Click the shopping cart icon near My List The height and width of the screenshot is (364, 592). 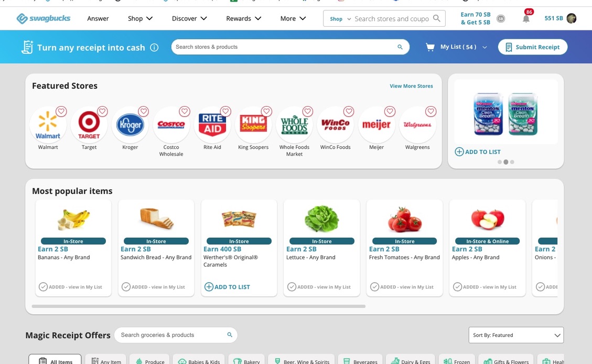click(430, 47)
